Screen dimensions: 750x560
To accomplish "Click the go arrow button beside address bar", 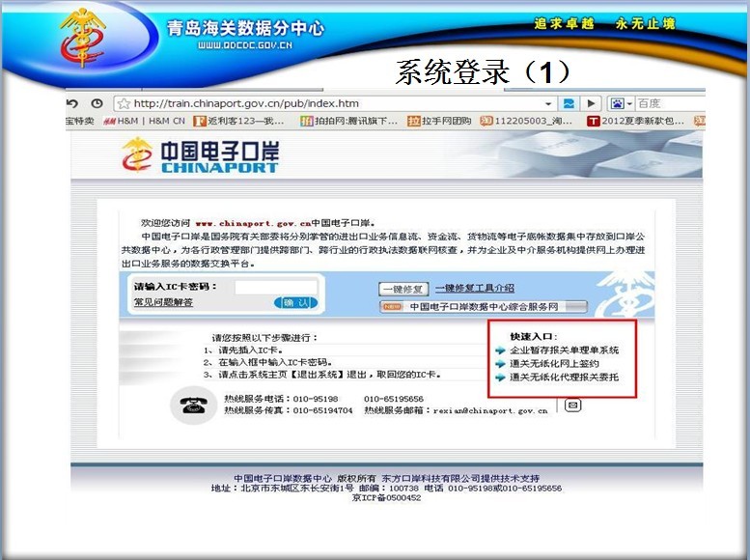I will click(x=592, y=103).
